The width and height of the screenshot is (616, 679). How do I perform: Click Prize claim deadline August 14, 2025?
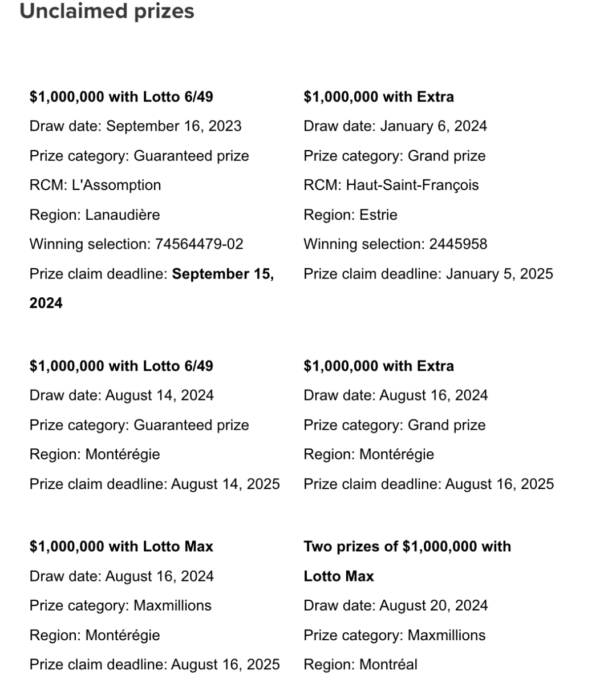[x=155, y=484]
